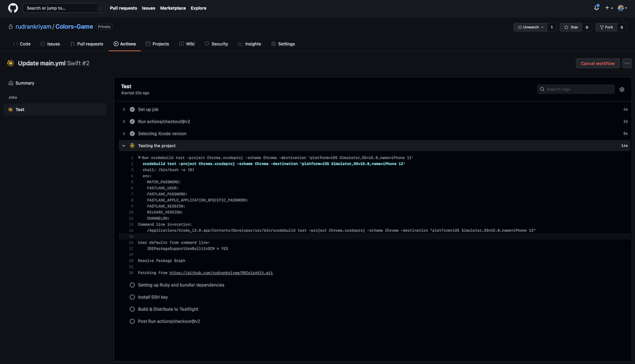
Task: Click the Selecting Xcode version success checkmark
Action: click(x=132, y=134)
